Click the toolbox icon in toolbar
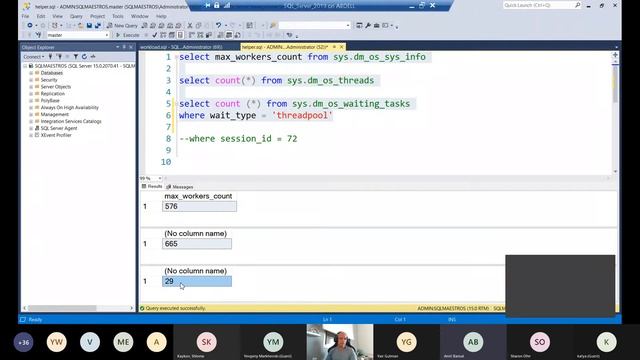This screenshot has width=640, height=360. click(376, 25)
